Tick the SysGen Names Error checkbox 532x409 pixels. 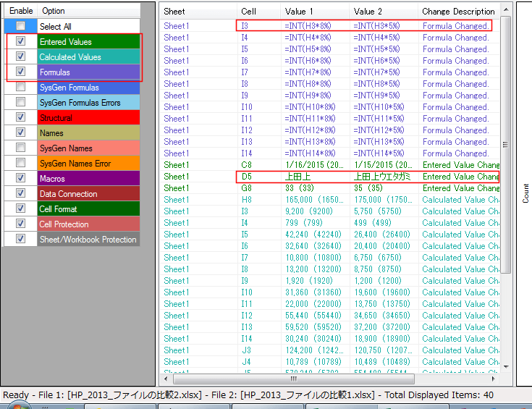[20, 164]
